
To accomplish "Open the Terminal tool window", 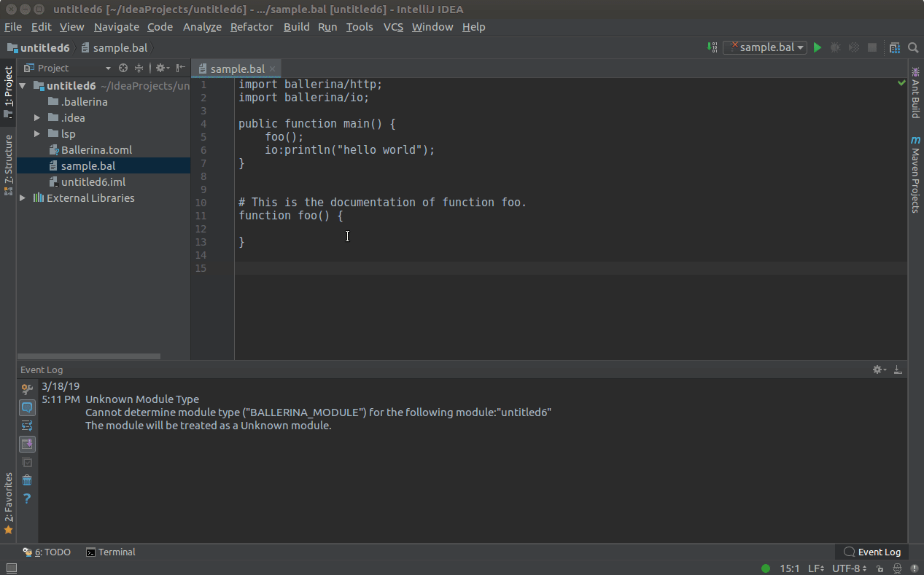I will (111, 552).
